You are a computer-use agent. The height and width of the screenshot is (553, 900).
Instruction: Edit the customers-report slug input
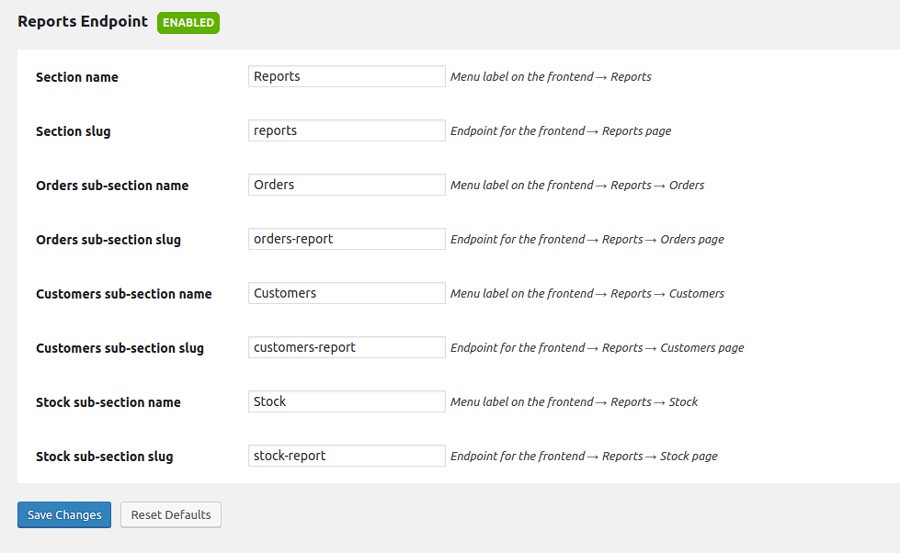(x=346, y=347)
